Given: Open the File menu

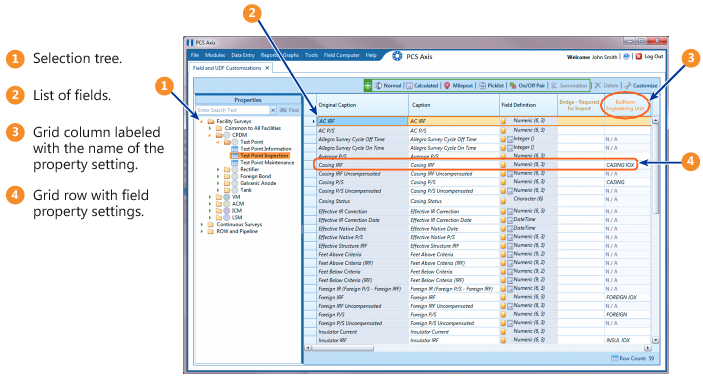Looking at the screenshot, I should tap(195, 55).
